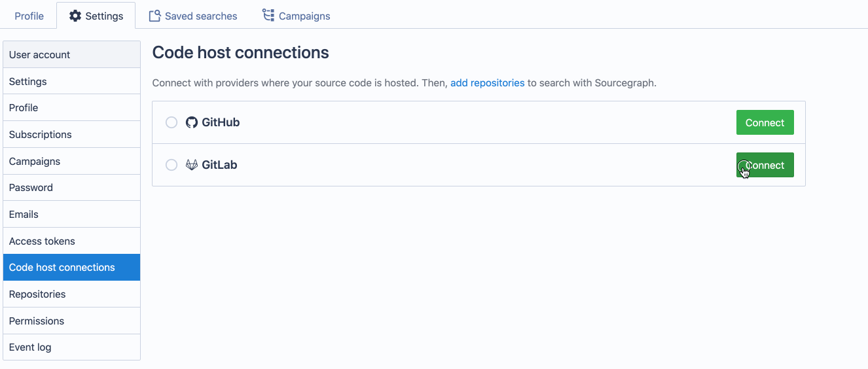Click the GitLab fox logo icon
868x369 pixels.
(x=192, y=165)
